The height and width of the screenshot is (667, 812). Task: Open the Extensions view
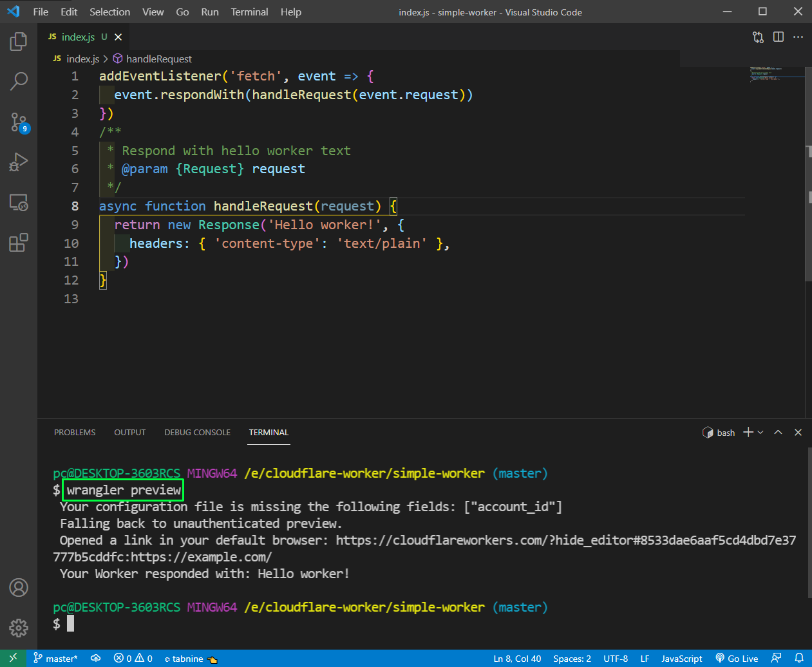[19, 243]
